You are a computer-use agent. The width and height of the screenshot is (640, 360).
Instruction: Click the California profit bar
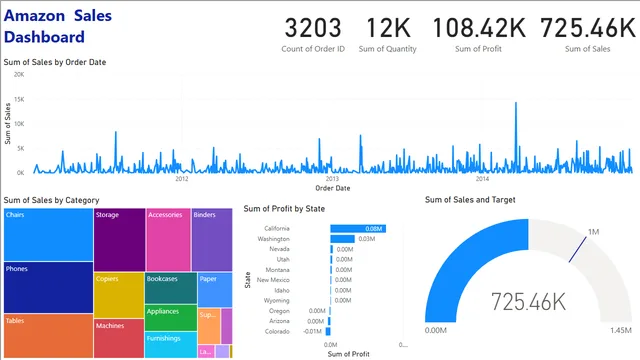358,229
